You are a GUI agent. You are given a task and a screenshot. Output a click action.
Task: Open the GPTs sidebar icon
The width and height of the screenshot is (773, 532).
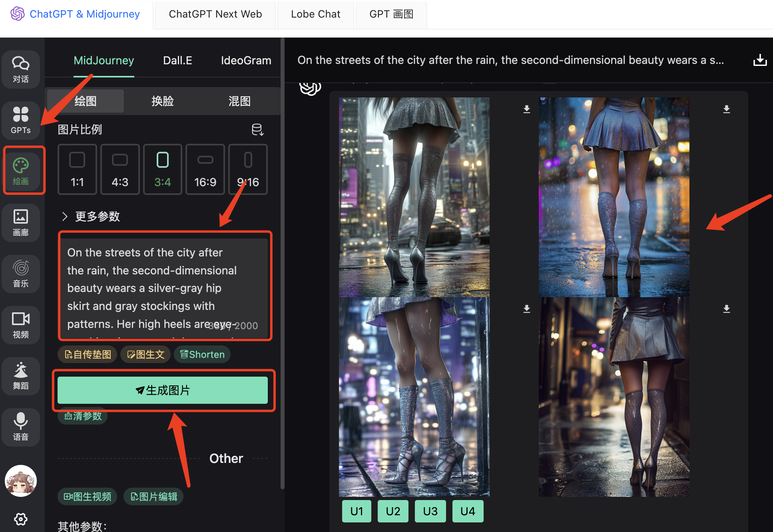(x=21, y=119)
